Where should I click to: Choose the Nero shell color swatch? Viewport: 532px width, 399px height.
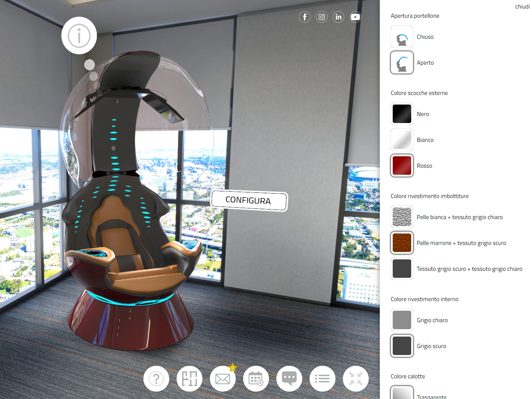(x=402, y=114)
